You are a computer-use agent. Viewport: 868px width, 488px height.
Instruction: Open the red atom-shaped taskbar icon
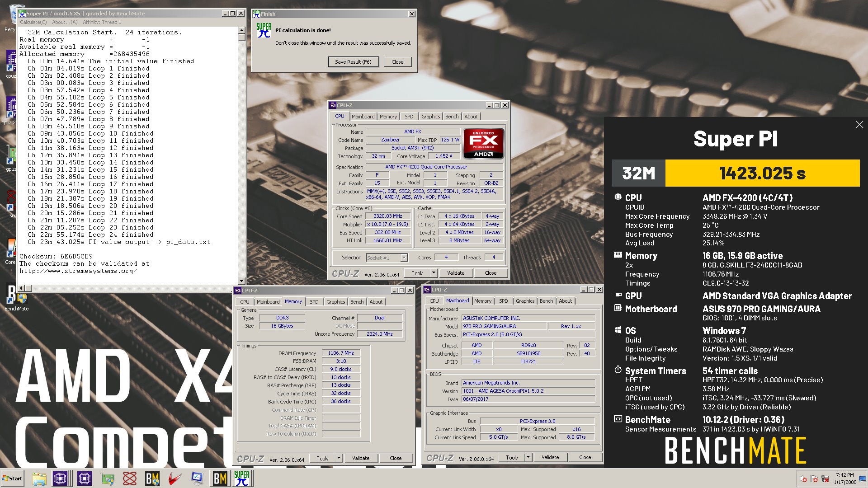pos(130,479)
